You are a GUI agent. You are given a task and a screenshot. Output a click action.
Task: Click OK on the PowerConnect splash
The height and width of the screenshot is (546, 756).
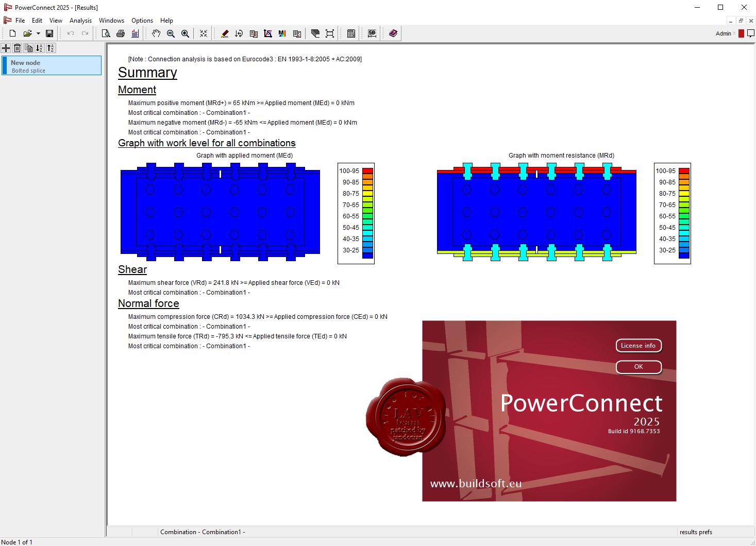click(639, 367)
